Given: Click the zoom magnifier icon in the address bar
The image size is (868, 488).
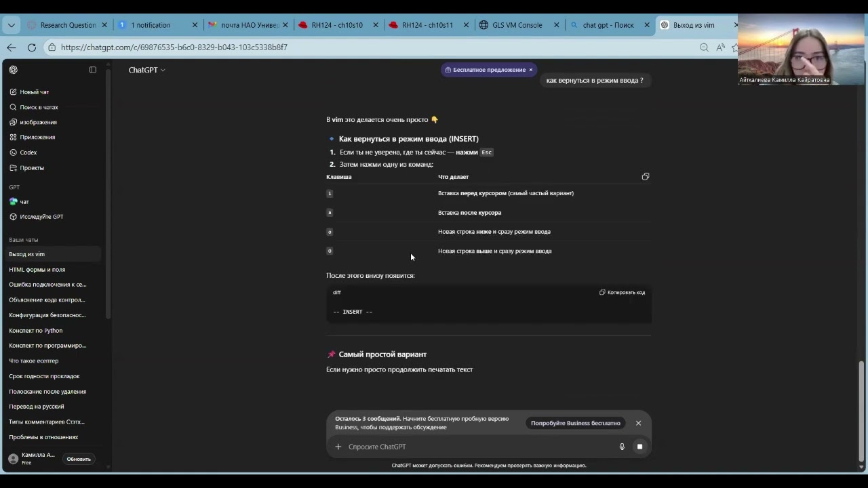Looking at the screenshot, I should click(x=704, y=47).
